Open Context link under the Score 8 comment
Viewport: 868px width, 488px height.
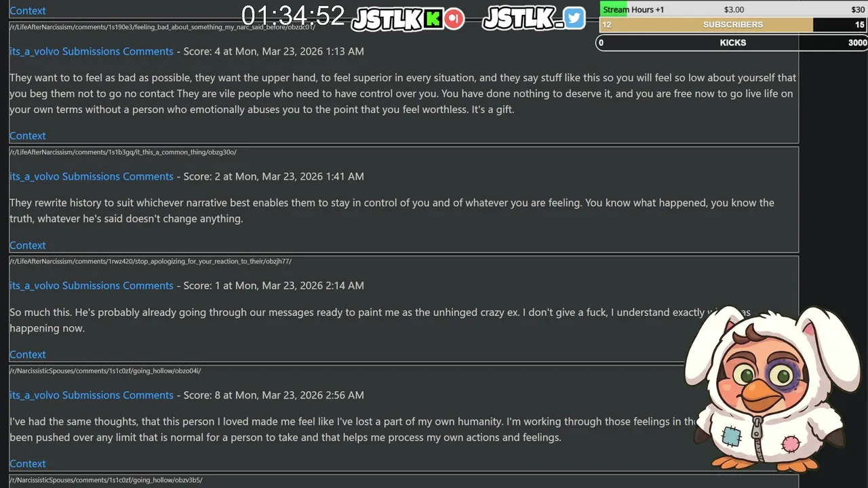coord(27,464)
